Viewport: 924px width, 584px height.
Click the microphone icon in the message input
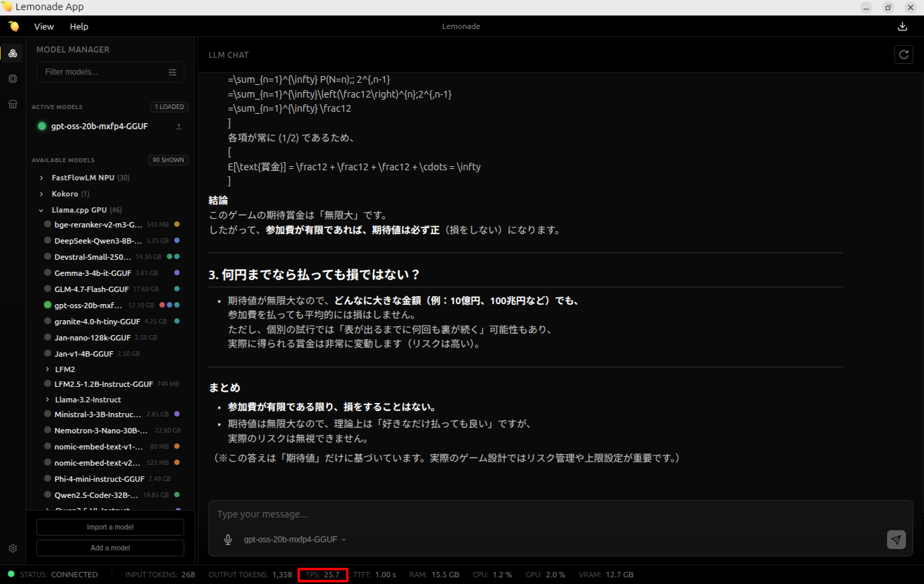click(x=228, y=539)
